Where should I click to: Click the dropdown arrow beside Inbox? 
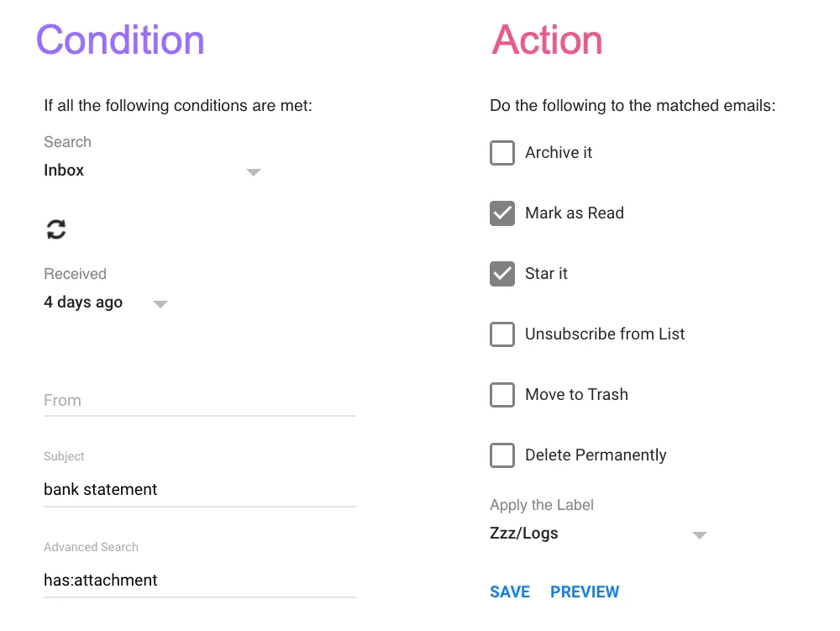(x=253, y=171)
